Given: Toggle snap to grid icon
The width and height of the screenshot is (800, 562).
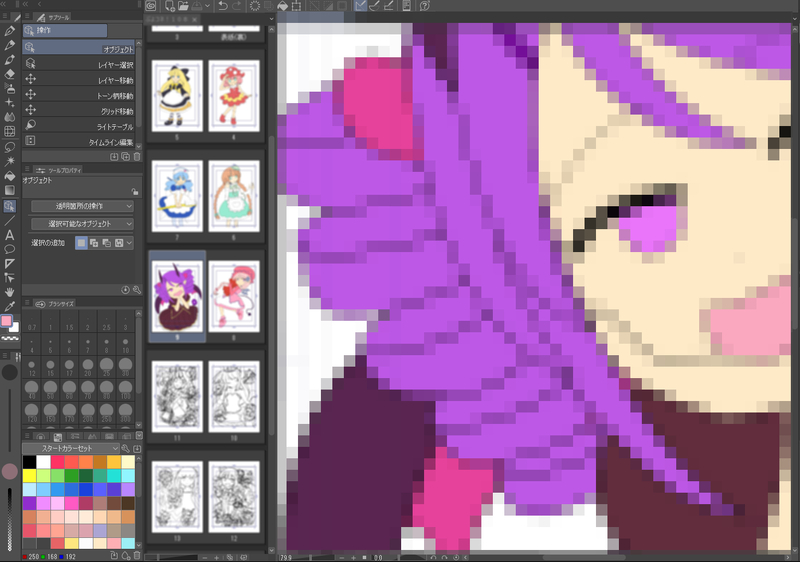Looking at the screenshot, I should point(389,6).
